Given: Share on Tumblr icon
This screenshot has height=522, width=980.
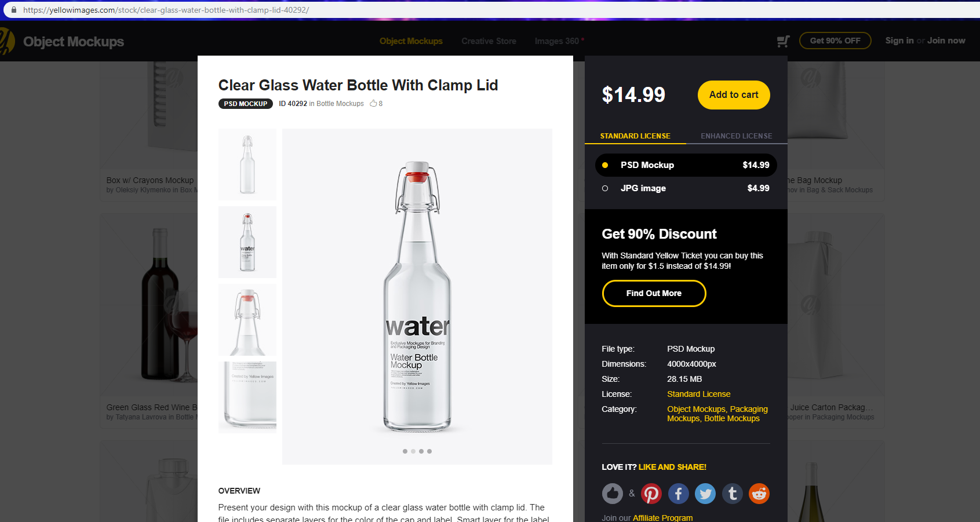Looking at the screenshot, I should click(733, 494).
